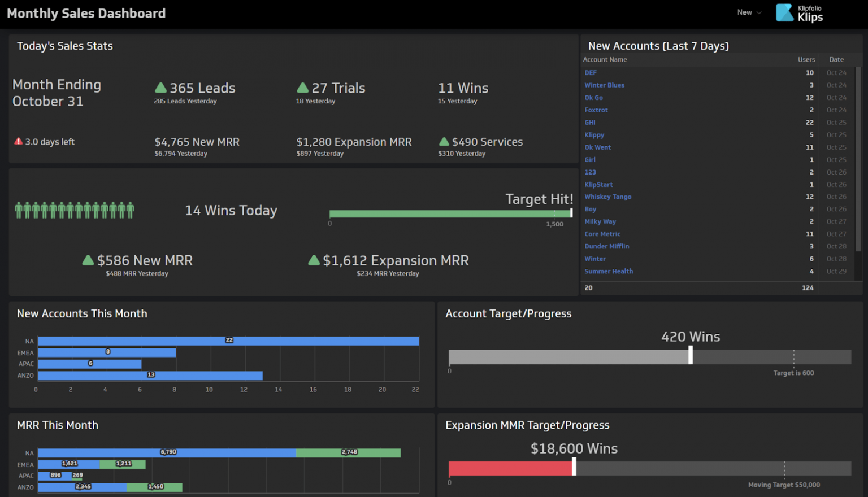Screen dimensions: 868x497
Task: Click the Klipfolio Klips logo
Action: 798,12
